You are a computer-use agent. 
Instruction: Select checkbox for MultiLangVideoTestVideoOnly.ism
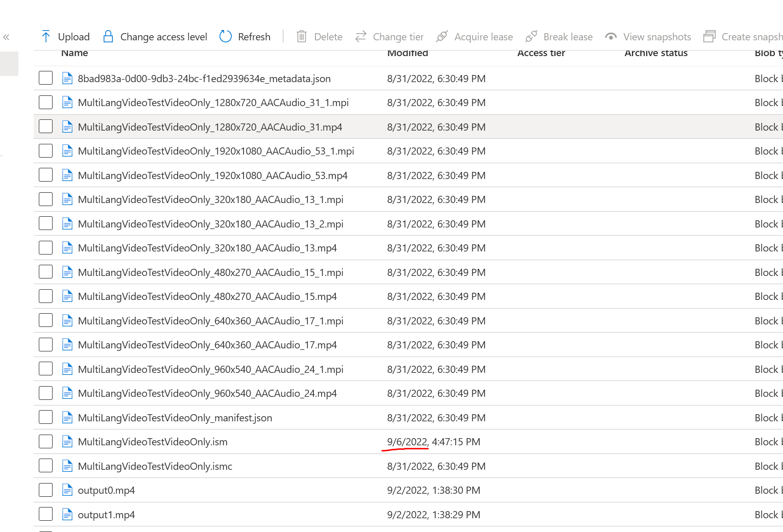click(46, 442)
